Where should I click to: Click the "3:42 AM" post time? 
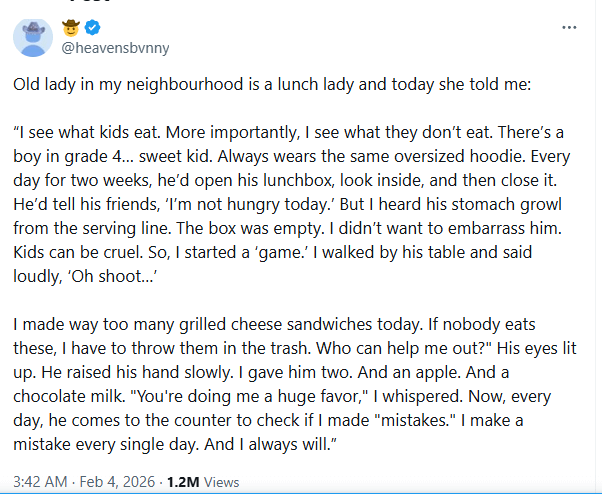point(41,481)
